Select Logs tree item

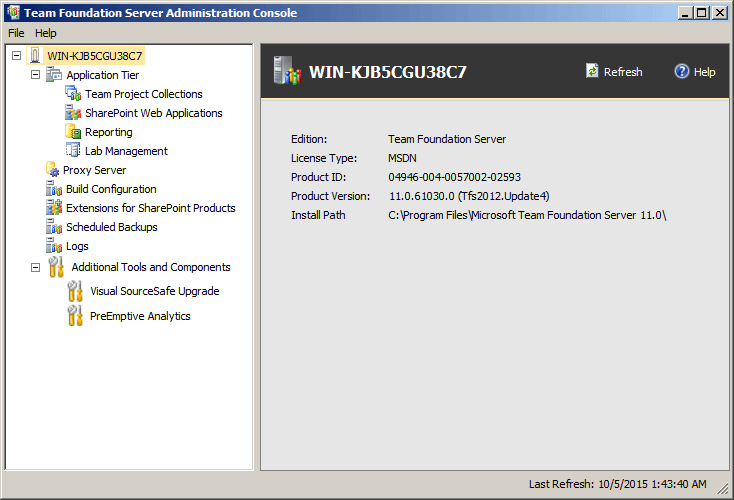pyautogui.click(x=77, y=246)
